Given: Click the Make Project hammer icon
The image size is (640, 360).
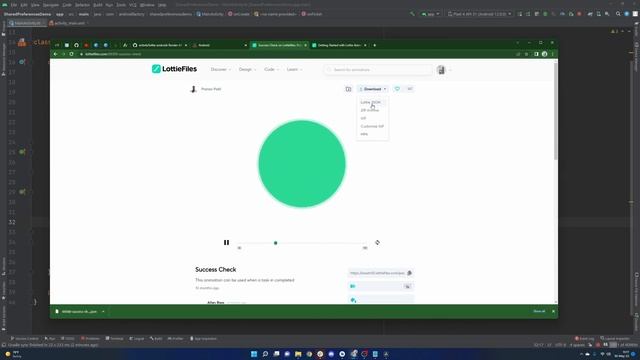Looking at the screenshot, I should point(412,14).
